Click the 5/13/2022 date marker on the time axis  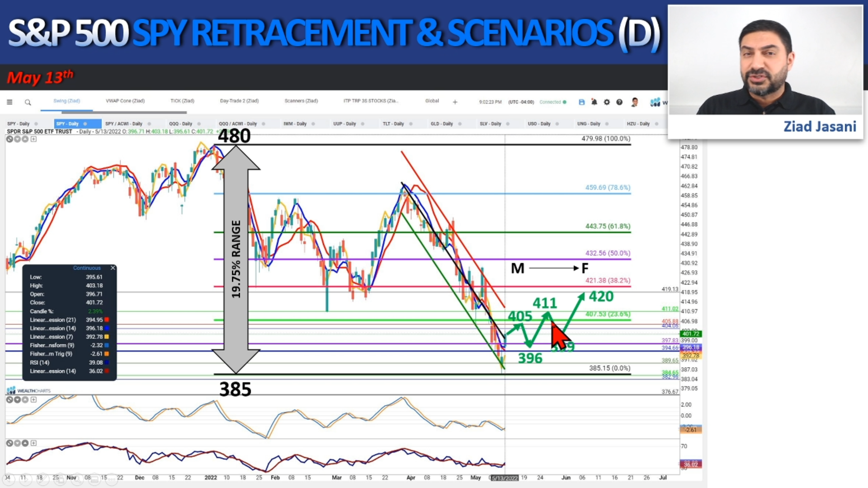click(x=505, y=478)
